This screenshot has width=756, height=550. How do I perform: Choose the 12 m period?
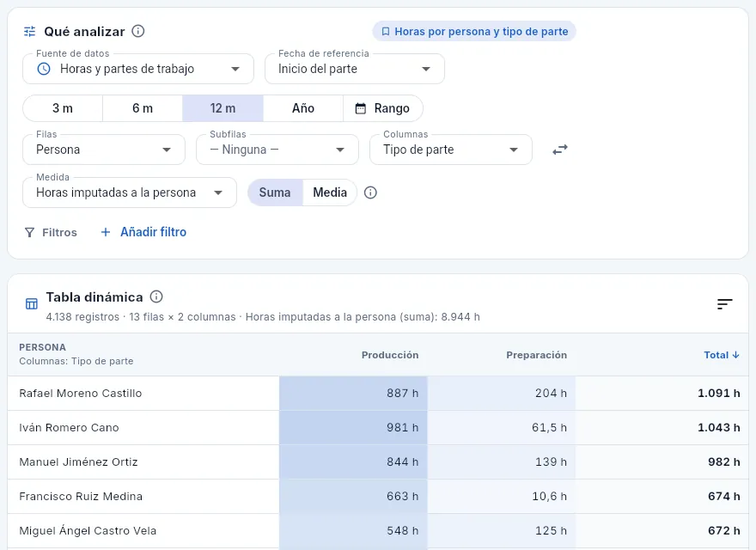click(x=223, y=108)
